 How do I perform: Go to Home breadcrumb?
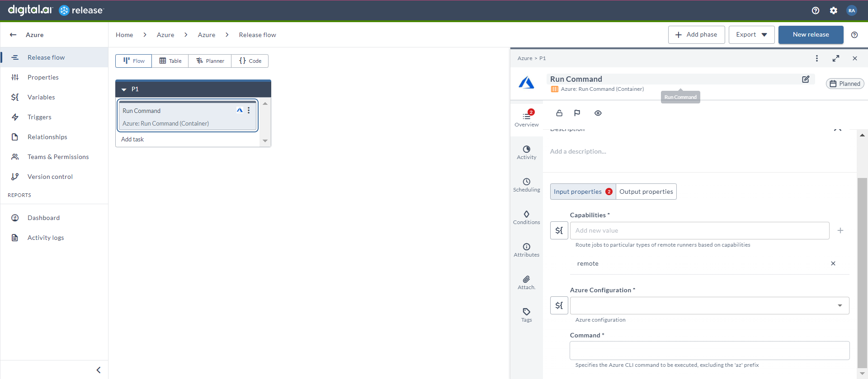tap(124, 35)
